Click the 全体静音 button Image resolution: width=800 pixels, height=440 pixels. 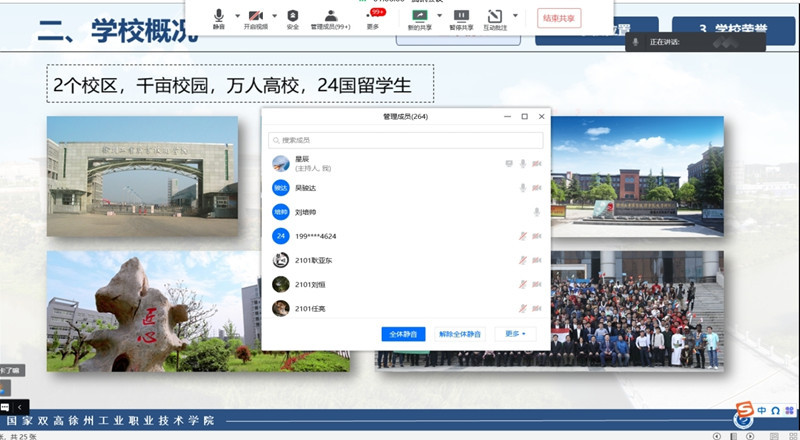[403, 334]
